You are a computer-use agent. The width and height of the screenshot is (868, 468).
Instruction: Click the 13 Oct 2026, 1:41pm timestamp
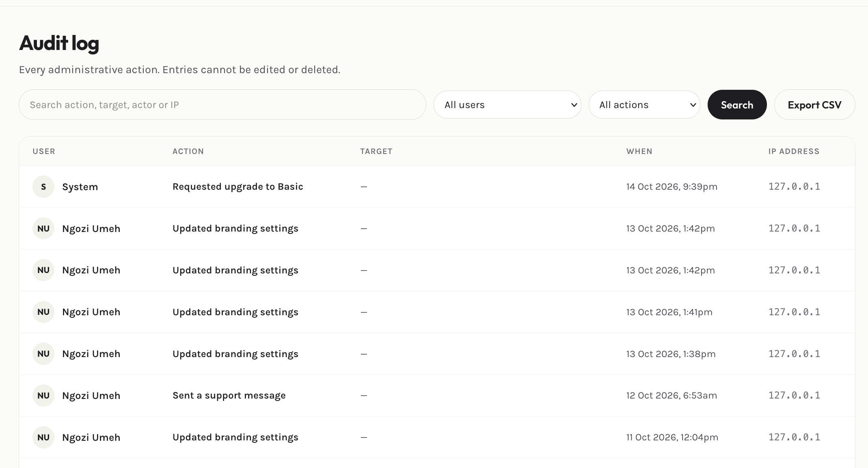[669, 312]
